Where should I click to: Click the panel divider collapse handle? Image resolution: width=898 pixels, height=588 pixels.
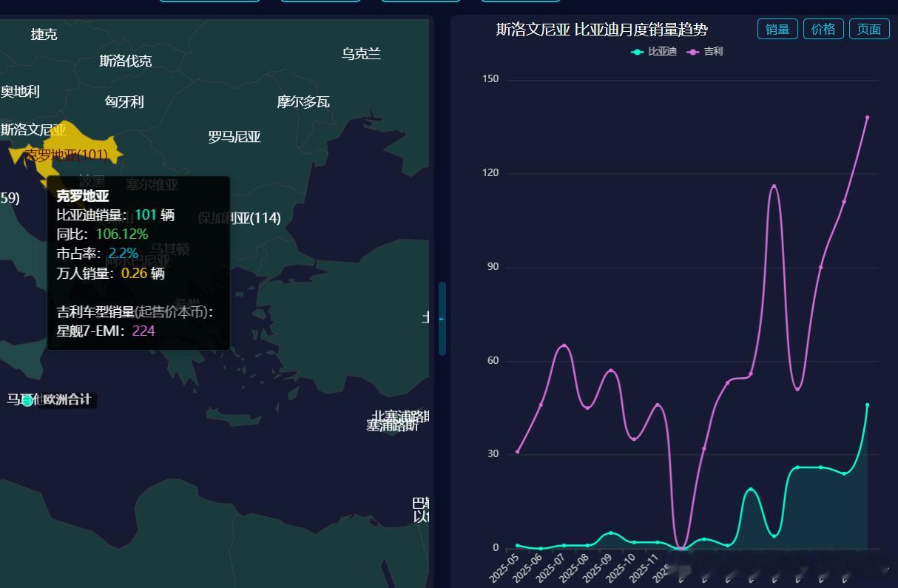pyautogui.click(x=442, y=319)
